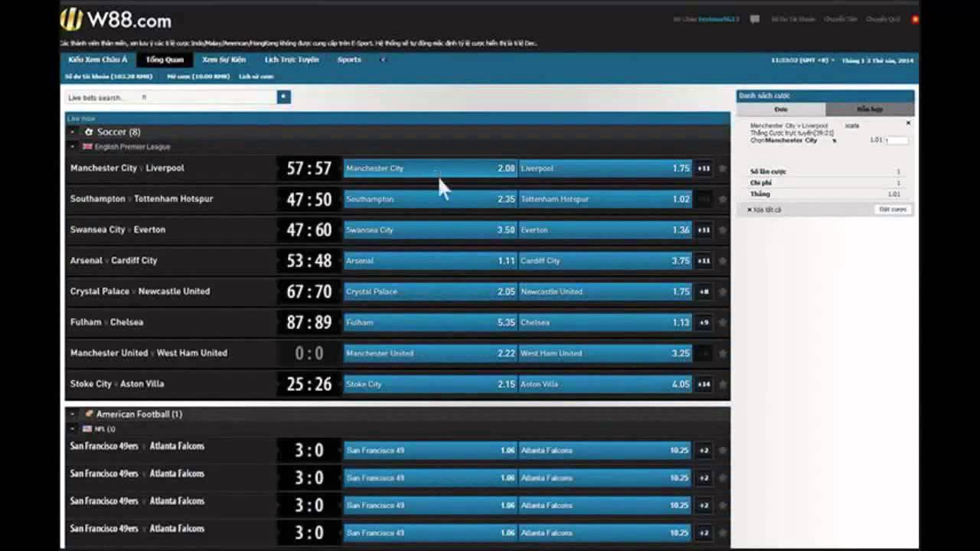The height and width of the screenshot is (551, 980).
Task: Click the American Football category icon
Action: point(89,414)
